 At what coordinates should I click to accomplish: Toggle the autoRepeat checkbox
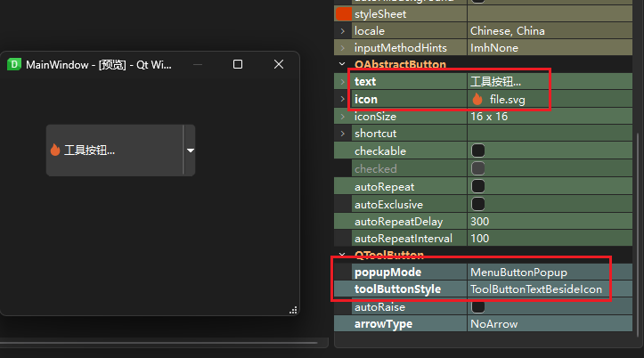click(478, 186)
